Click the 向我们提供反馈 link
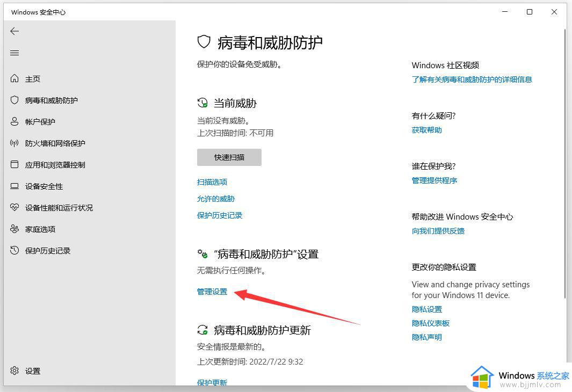 click(x=438, y=231)
